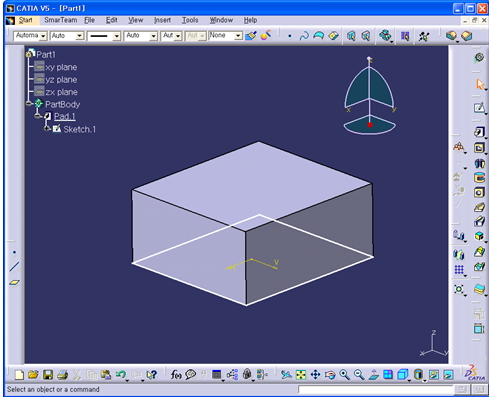Image resolution: width=489 pixels, height=397 pixels.
Task: Click the Constraint icon above the grayed icons
Action: (459, 147)
